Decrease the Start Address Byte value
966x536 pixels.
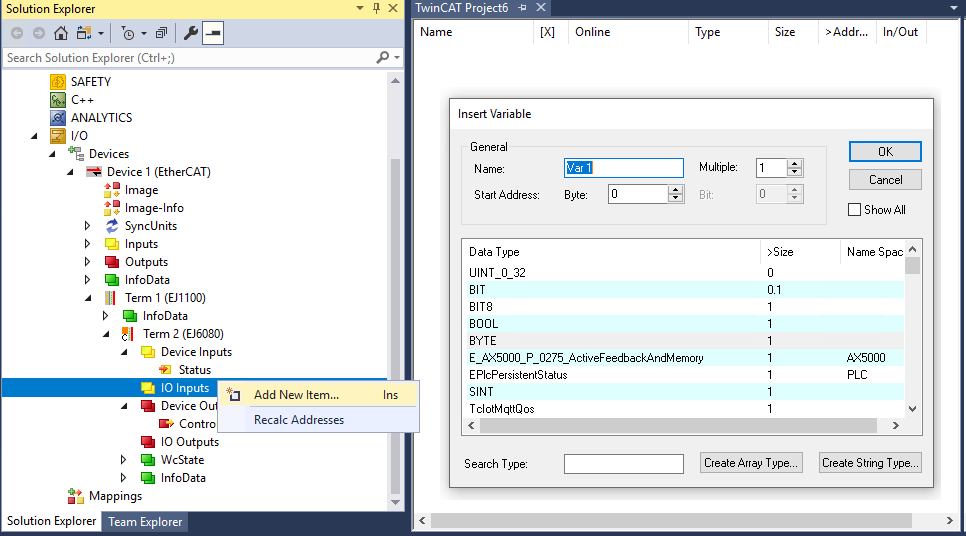[676, 198]
